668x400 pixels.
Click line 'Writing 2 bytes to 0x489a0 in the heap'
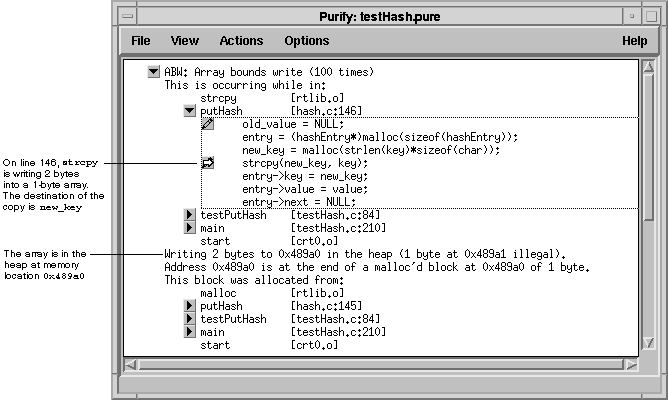point(365,254)
